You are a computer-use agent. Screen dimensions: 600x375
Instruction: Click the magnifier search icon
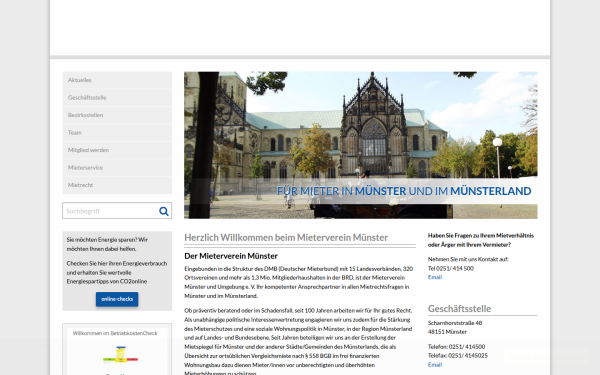[164, 211]
